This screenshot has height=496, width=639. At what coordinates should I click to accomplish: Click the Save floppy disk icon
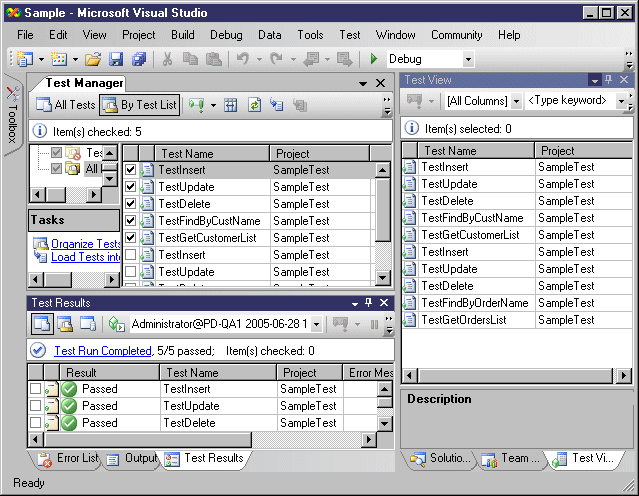coord(116,59)
